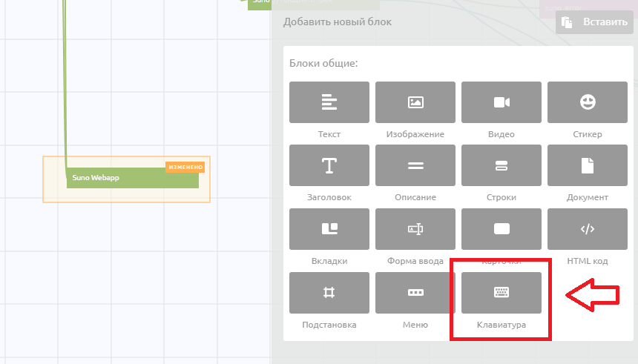Screen dimensions: 638x364
Task: Add the Клавиатура keyboard block
Action: coord(501,292)
